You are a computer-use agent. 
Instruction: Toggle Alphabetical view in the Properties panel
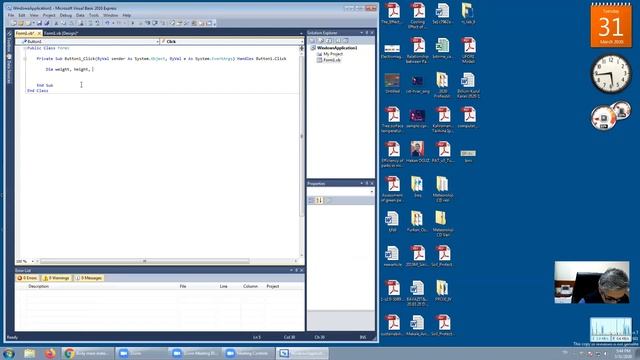[x=319, y=200]
